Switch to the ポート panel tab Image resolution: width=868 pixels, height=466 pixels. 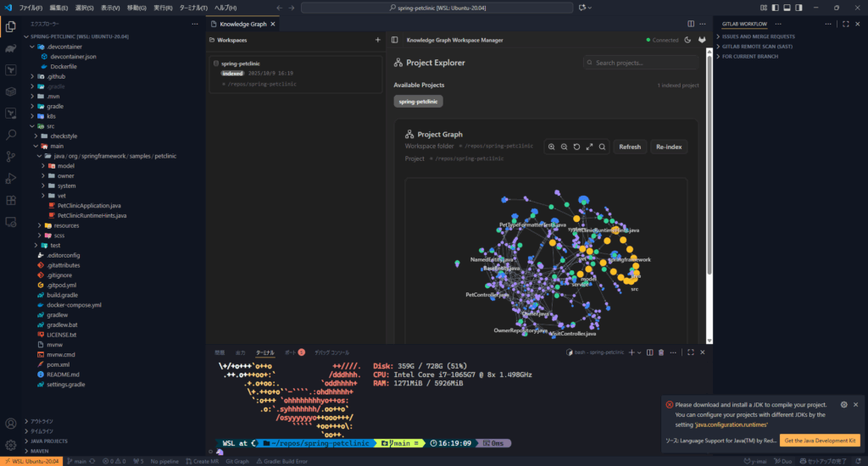291,352
